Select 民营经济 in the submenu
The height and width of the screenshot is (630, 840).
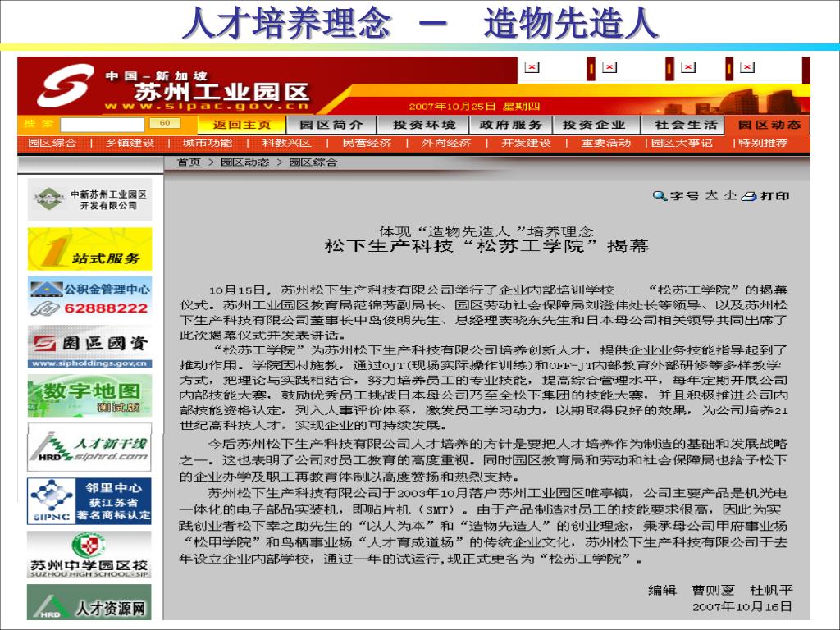367,143
